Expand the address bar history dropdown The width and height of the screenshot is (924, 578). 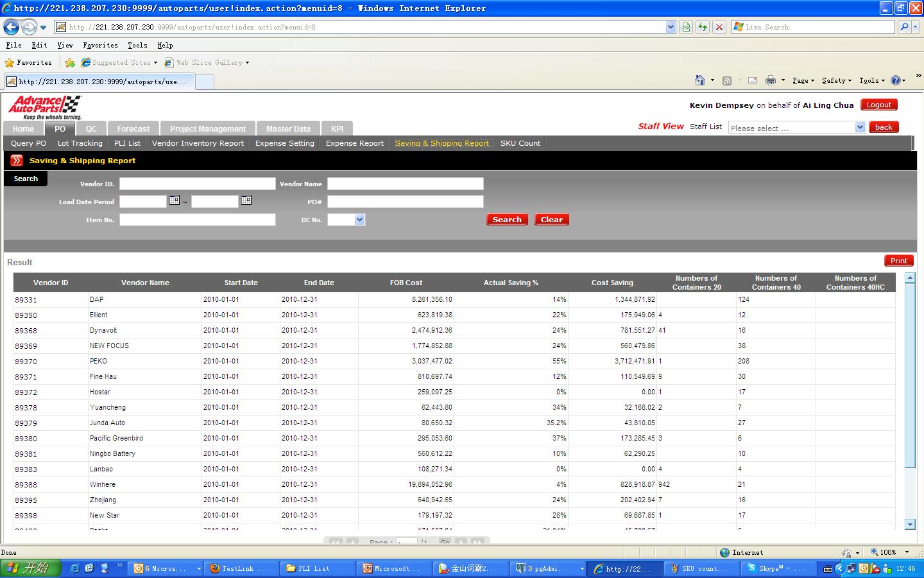tap(671, 27)
